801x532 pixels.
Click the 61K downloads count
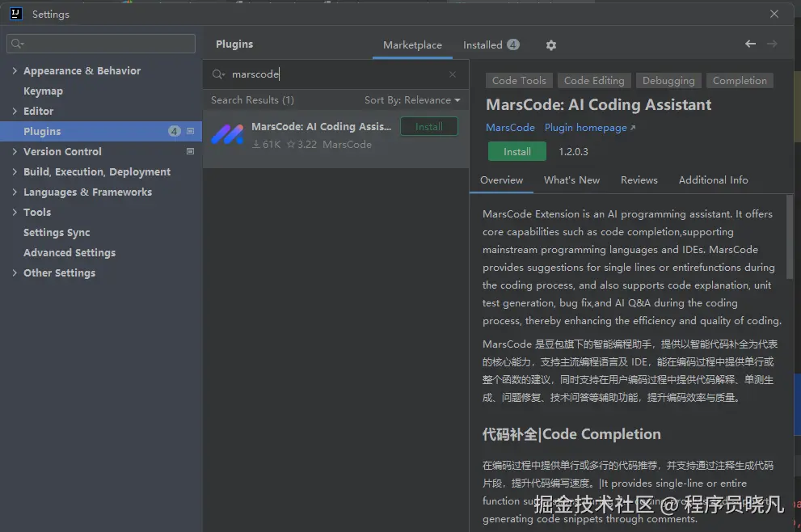pos(267,145)
